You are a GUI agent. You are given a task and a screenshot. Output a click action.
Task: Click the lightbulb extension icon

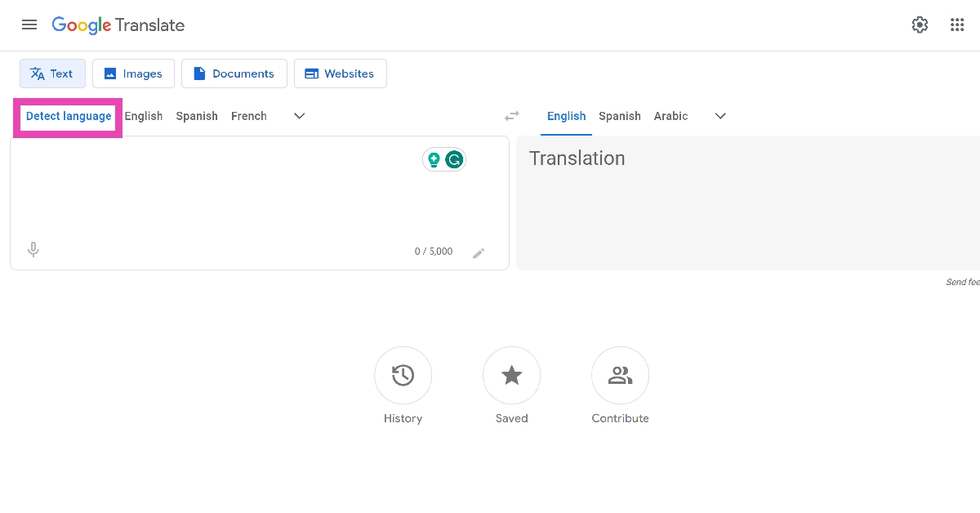coord(434,159)
